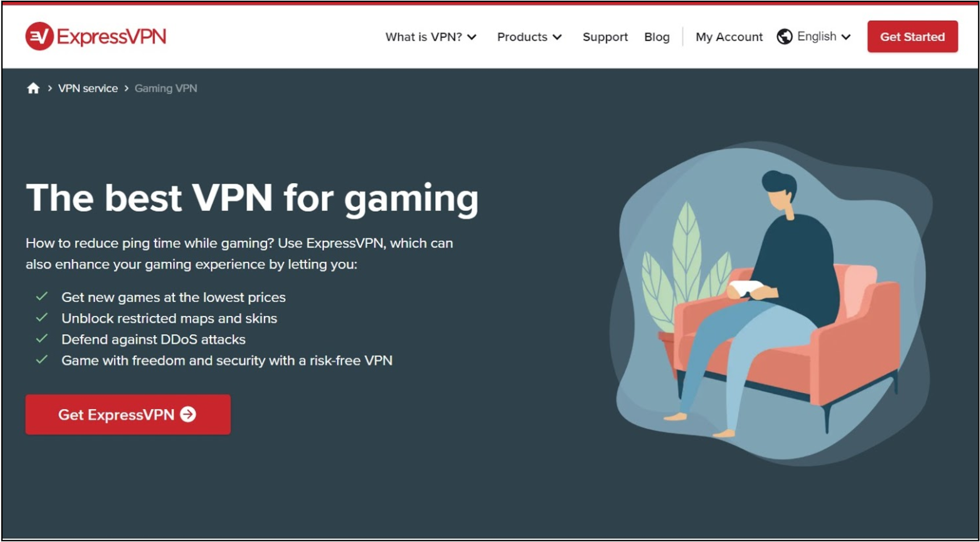The width and height of the screenshot is (980, 542).
Task: Click 'Get new games at the lowest prices'
Action: 173,297
